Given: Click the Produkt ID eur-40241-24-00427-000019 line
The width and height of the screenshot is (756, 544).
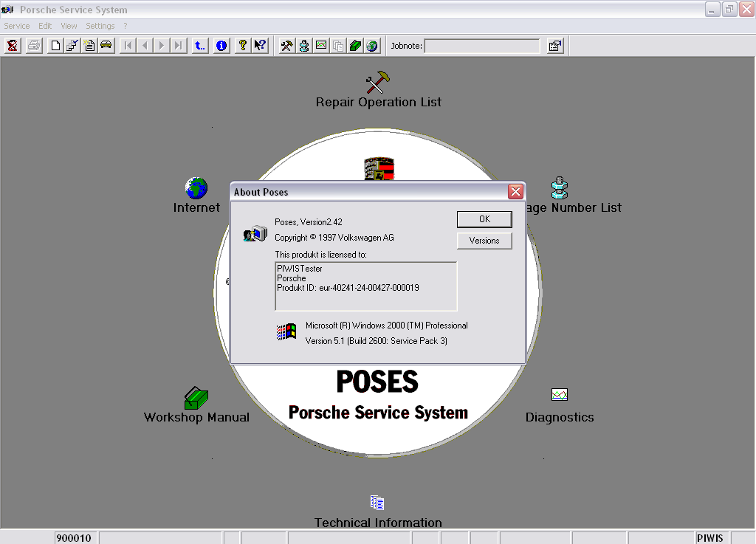Looking at the screenshot, I should pyautogui.click(x=348, y=288).
